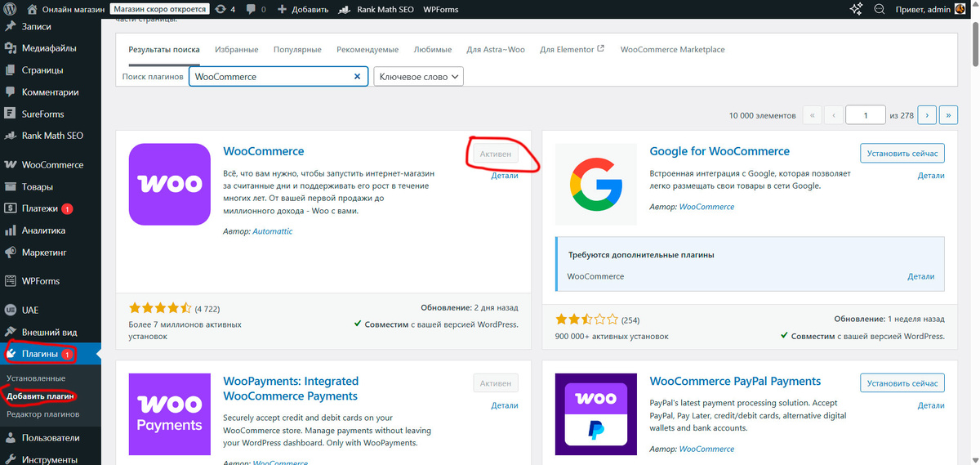Screen dimensions: 980x465
Task: Open WooCommerce Marketplace tab
Action: tap(672, 50)
